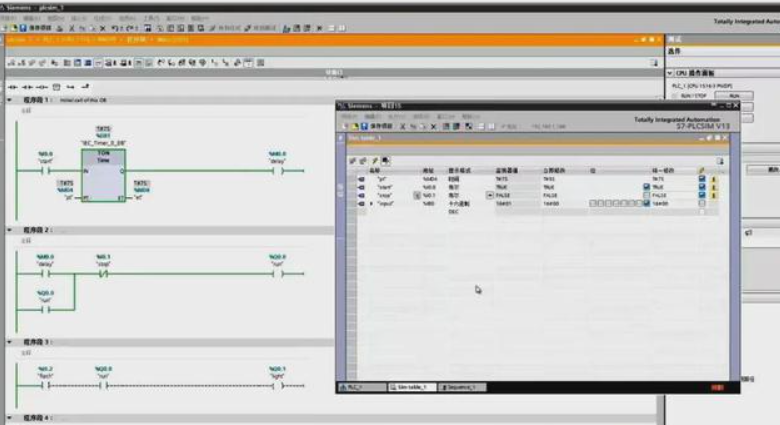
Task: Click the Save icon in the PLCSIM window
Action: pos(364,126)
